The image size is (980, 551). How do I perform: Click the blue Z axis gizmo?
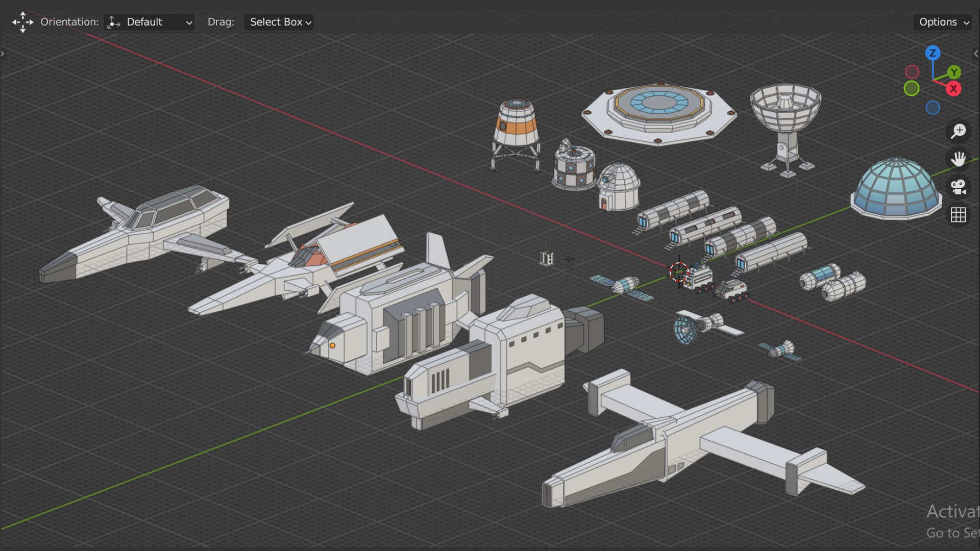[933, 53]
